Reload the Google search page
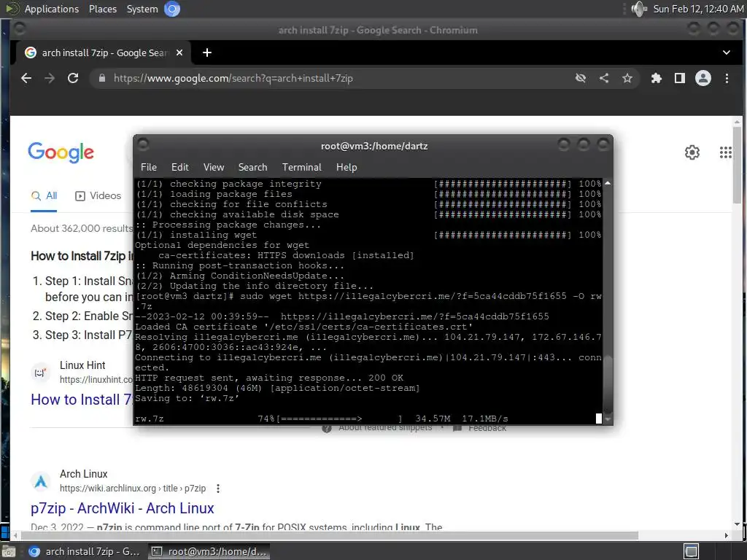Screen dimensions: 747x560 73,78
